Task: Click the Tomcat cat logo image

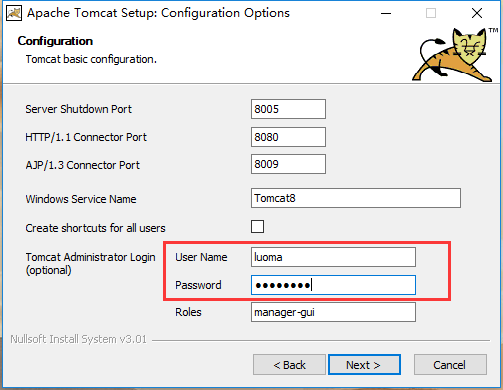Action: pos(454,55)
